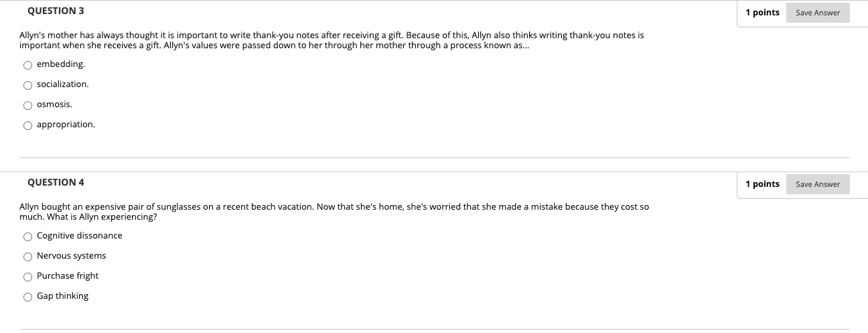Select 'Purchase fright' radio button
This screenshot has width=868, height=333.
[27, 277]
